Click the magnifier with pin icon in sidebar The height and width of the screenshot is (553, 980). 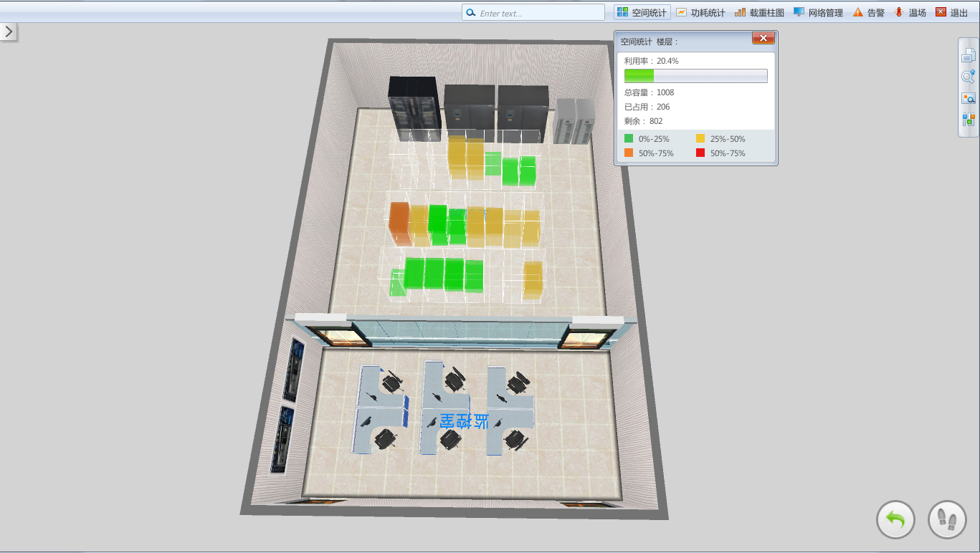(968, 77)
